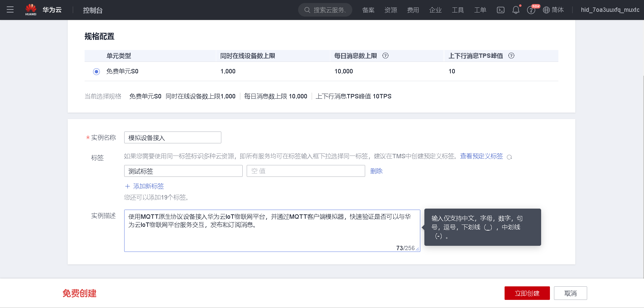Click the 10,000 daily message cell
The image size is (644, 308).
click(x=344, y=71)
